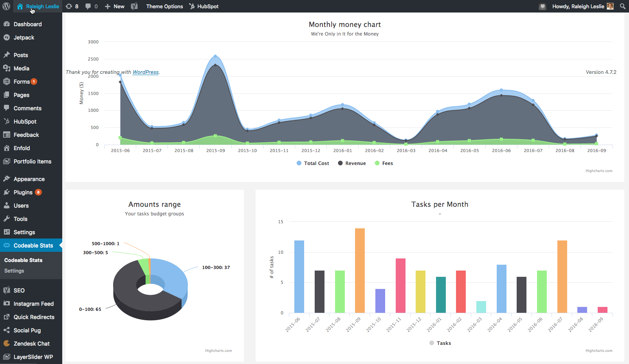This screenshot has height=364, width=629.
Task: Open Howdy, Raleigh Leslie account menu
Action: [583, 6]
